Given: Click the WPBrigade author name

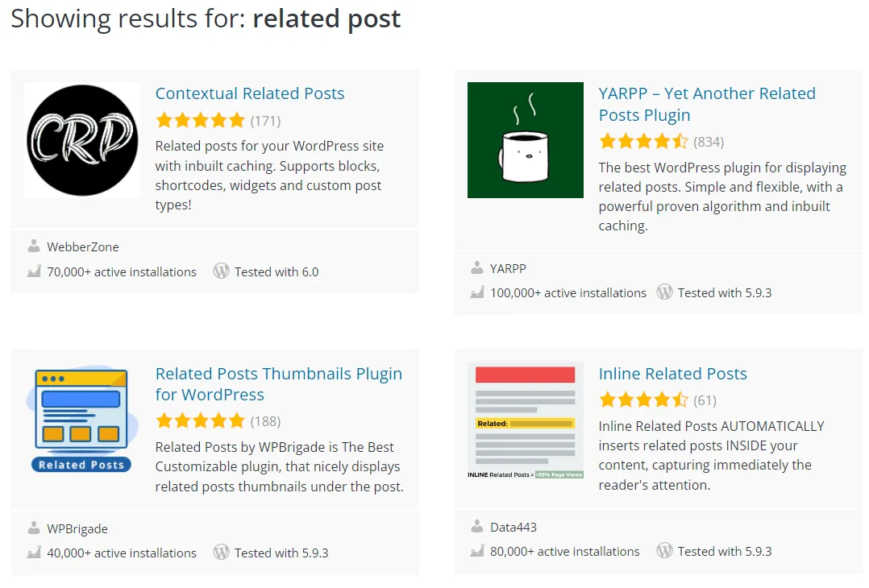Looking at the screenshot, I should click(77, 529).
